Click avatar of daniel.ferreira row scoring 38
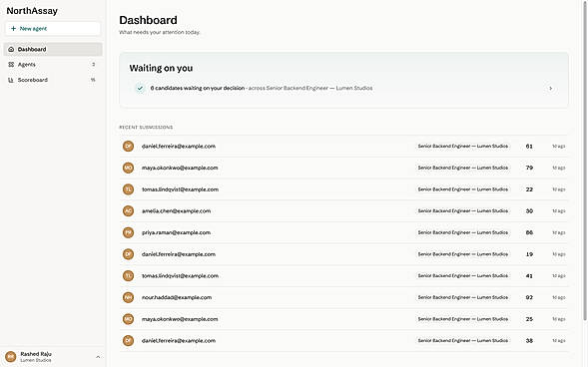This screenshot has height=367, width=588. click(x=128, y=341)
